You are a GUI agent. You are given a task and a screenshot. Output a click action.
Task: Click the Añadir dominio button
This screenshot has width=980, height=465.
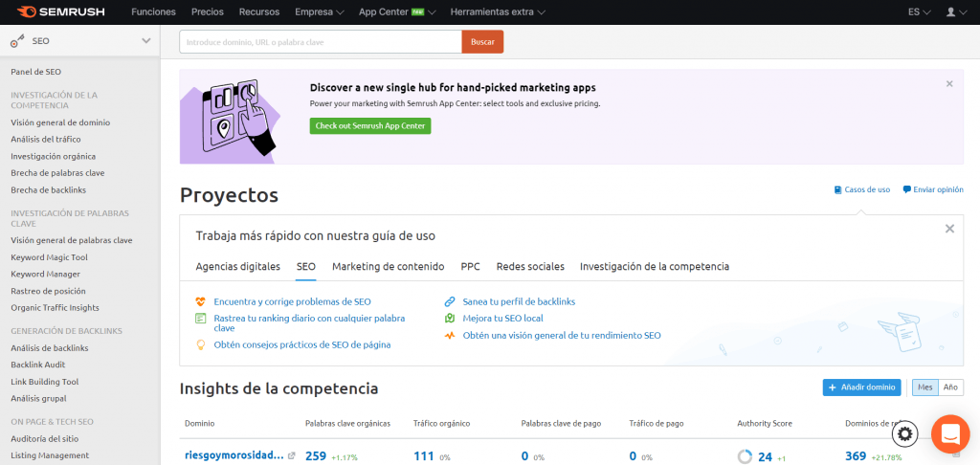pyautogui.click(x=862, y=387)
